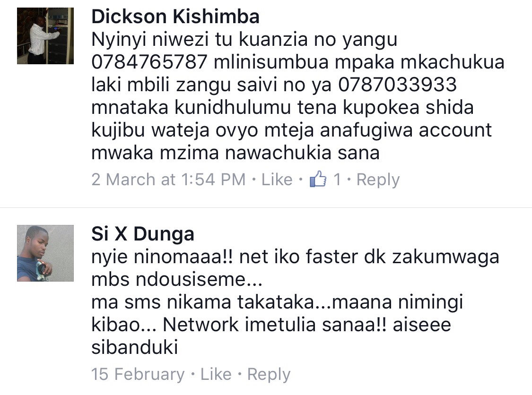Select the line starting nyie ninomaaa
This screenshot has width=532, height=395.
(295, 257)
